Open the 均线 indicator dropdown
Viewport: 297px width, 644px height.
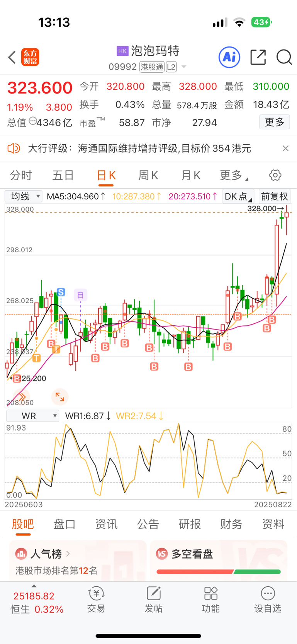(x=24, y=196)
